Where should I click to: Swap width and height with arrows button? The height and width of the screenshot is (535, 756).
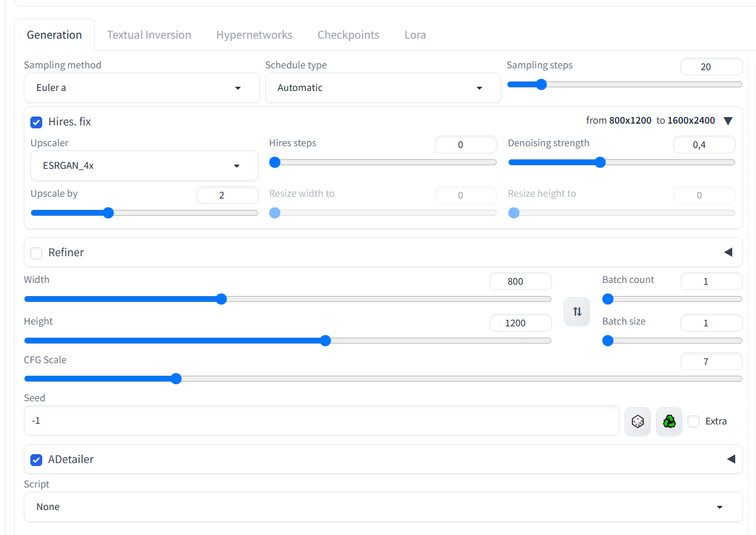[577, 311]
